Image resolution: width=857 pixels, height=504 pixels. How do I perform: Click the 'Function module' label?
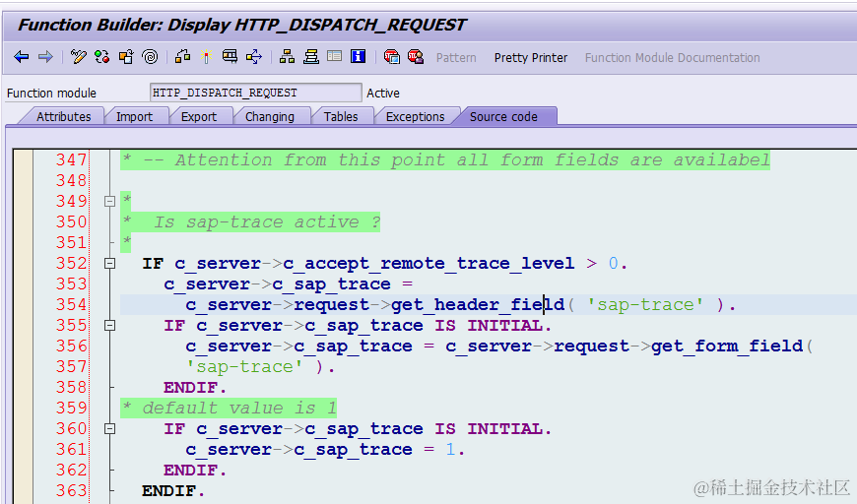(51, 94)
